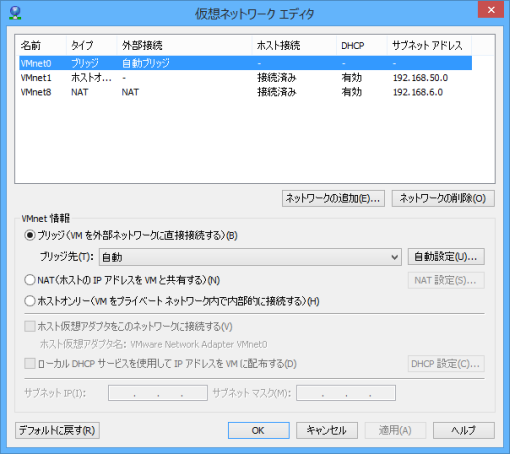The image size is (510, 454).
Task: Click 接続済み host connection cell in the VMnet8 row
Action: pos(277,92)
